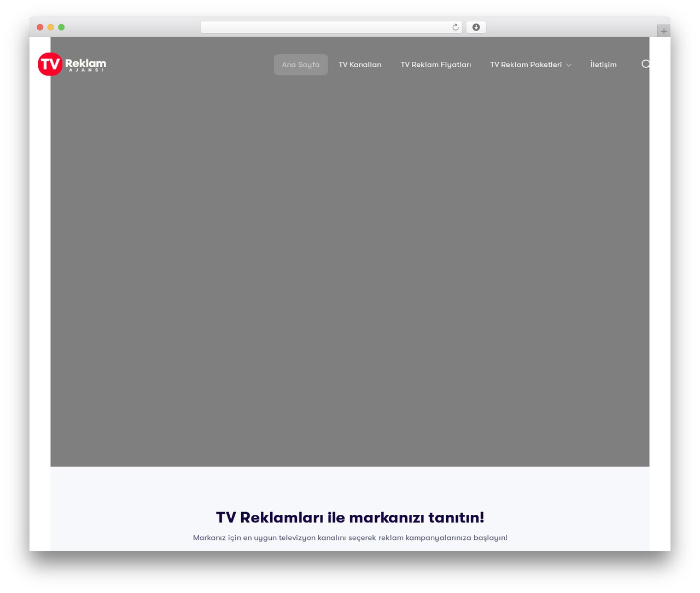700x593 pixels.
Task: Minimize the window using the yellow button
Action: pos(51,27)
